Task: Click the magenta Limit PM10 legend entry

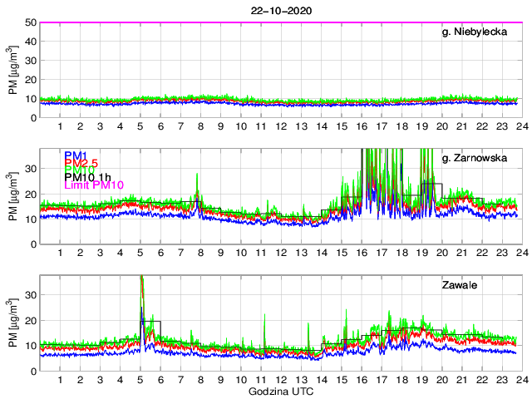Action: [x=94, y=185]
